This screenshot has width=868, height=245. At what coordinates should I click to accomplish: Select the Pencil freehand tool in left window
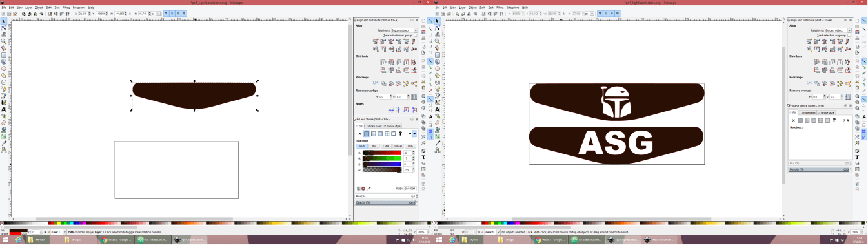click(x=4, y=89)
